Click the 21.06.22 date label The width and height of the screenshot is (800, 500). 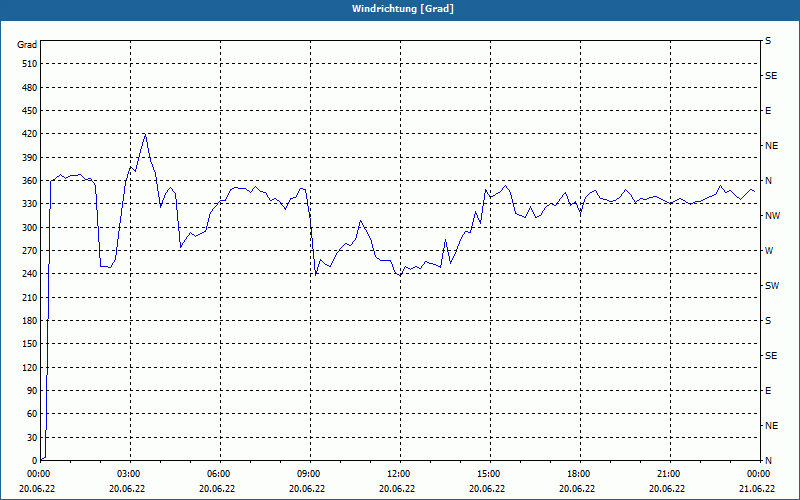click(757, 489)
